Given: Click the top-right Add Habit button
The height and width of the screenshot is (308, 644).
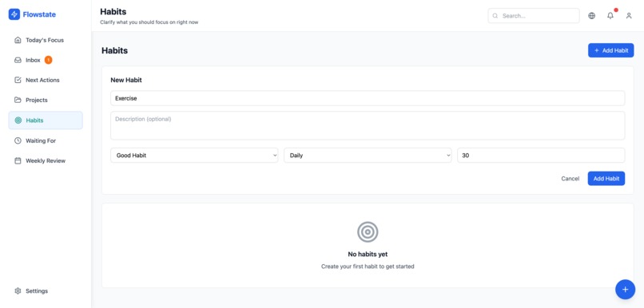Looking at the screenshot, I should tap(610, 50).
